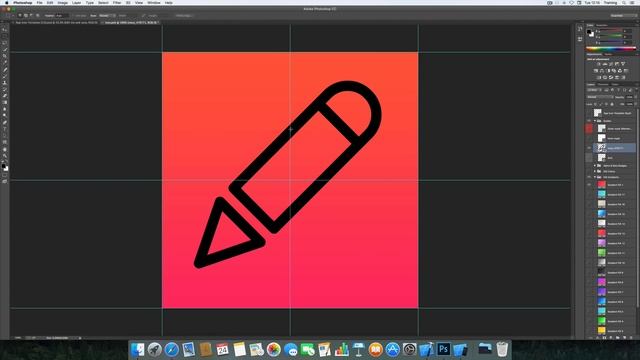Viewport: 640px width, 360px height.
Task: Show the yellow gradient fill layer
Action: pos(589,331)
